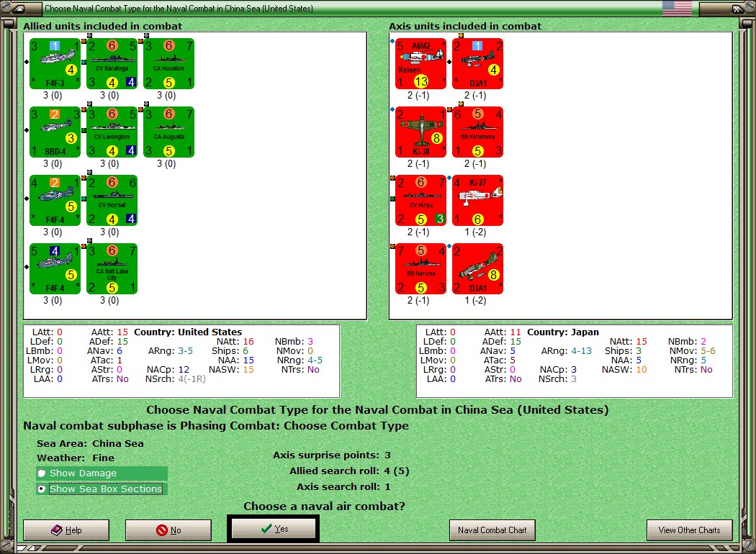Close the Naval Combat Type dialog window
This screenshot has width=756, height=554.
click(737, 8)
